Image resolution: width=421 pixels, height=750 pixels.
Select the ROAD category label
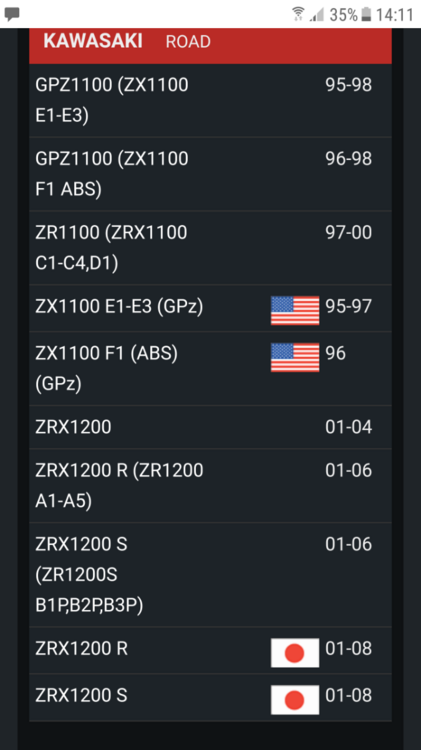pos(188,42)
